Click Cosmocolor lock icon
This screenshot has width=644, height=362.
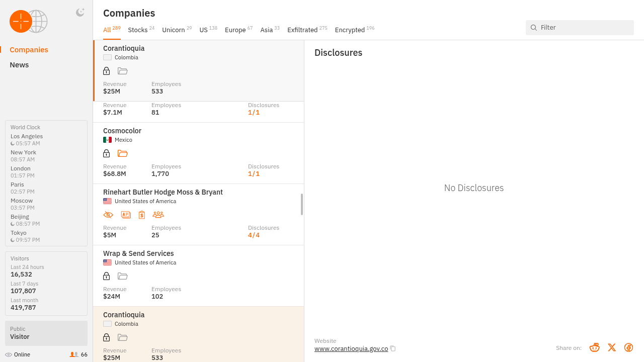click(106, 153)
